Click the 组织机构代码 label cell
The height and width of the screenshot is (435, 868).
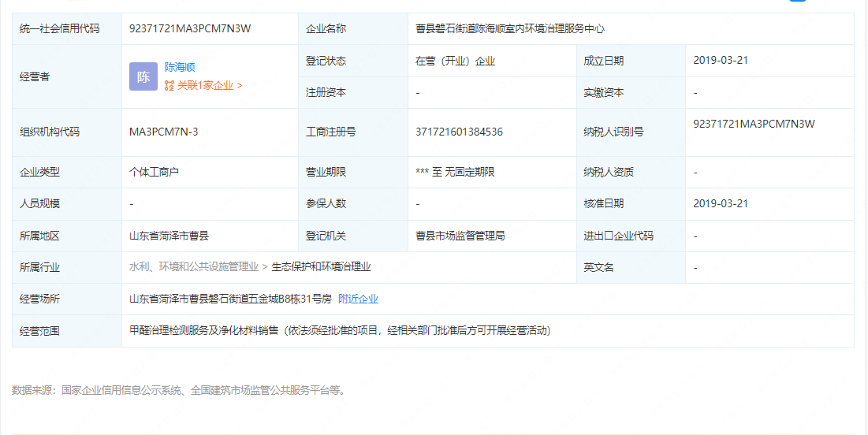(x=67, y=132)
